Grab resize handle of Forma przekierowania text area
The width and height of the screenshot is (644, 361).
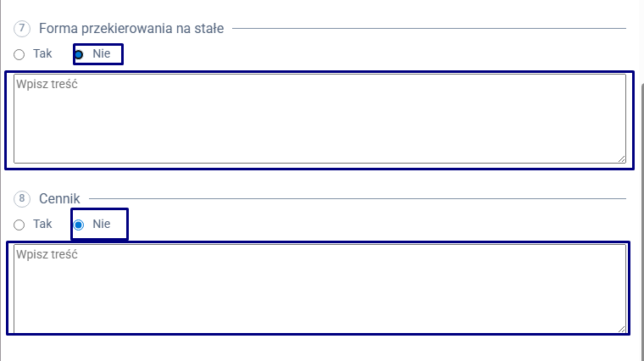pos(621,158)
